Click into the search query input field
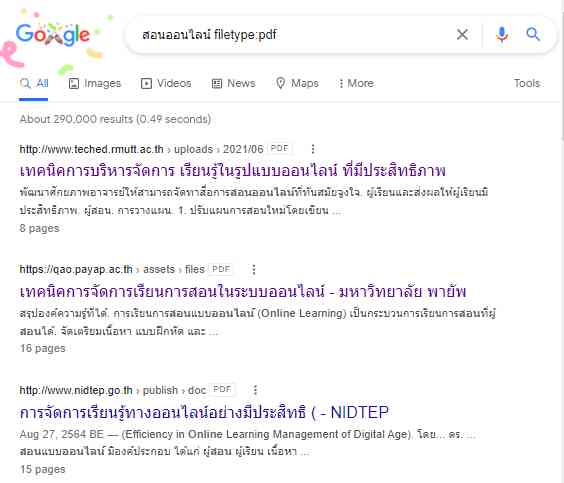Image resolution: width=564 pixels, height=483 pixels. point(291,35)
